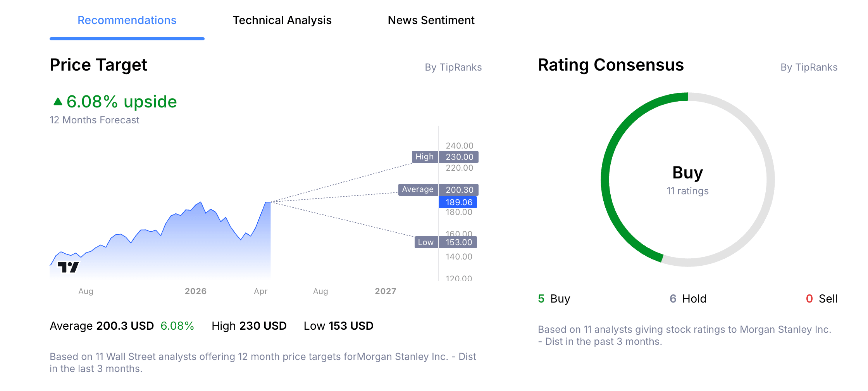Open TipRanks link next to Rating Consensus
This screenshot has width=868, height=391.
(809, 67)
